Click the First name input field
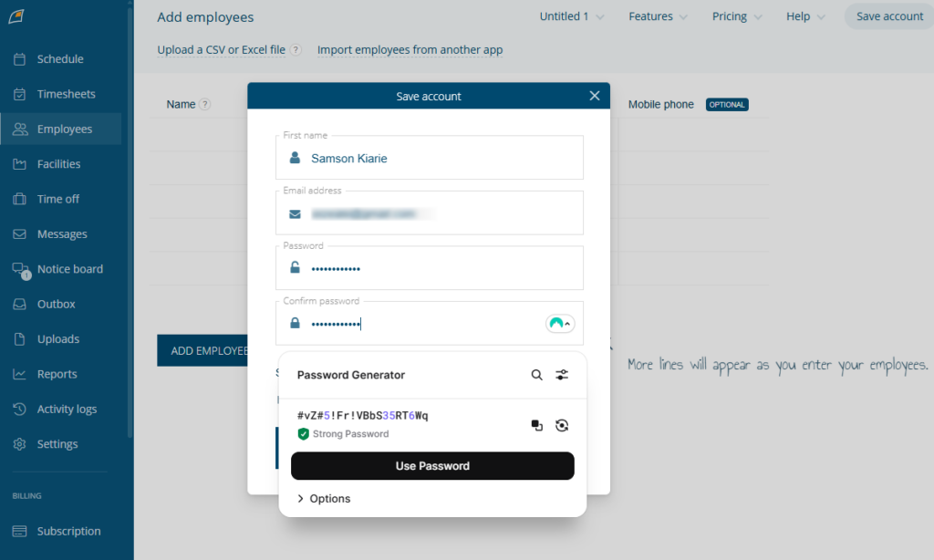934x560 pixels. click(x=430, y=158)
